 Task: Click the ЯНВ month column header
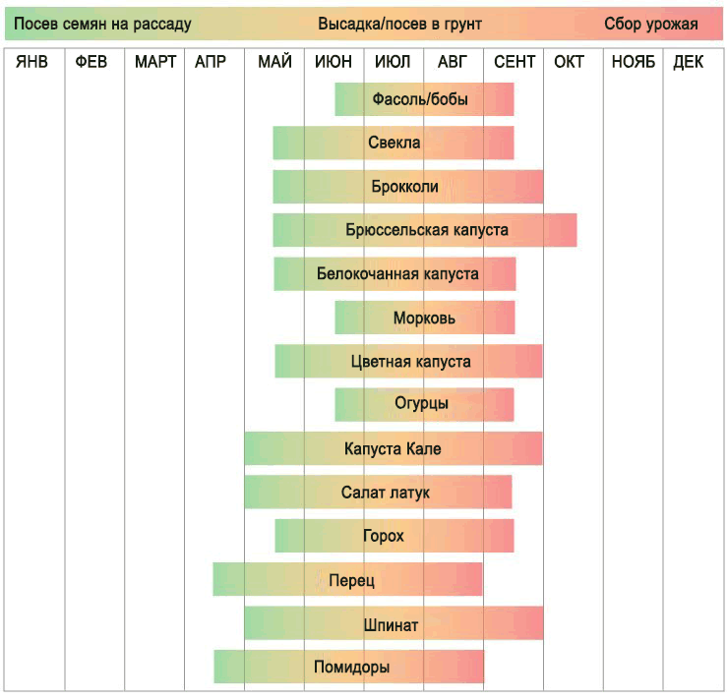tap(32, 62)
